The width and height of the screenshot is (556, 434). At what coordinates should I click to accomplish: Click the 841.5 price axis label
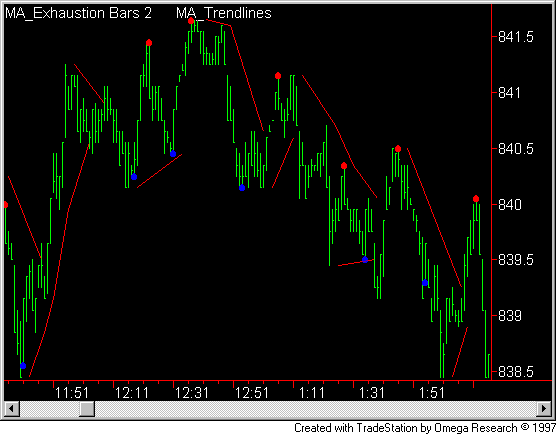516,37
